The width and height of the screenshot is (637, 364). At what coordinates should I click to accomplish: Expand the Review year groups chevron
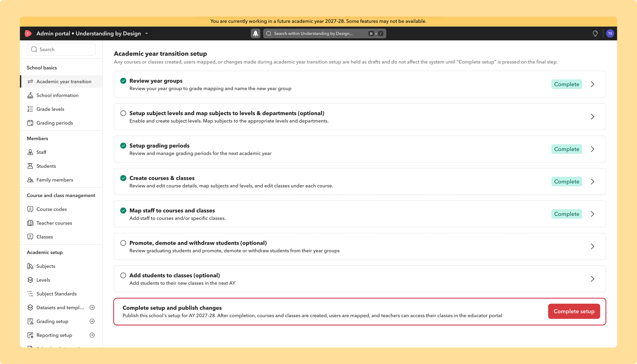tap(592, 84)
